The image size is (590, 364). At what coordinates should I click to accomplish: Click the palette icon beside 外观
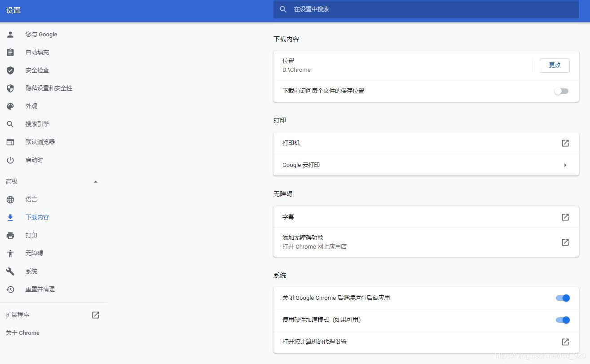(10, 106)
